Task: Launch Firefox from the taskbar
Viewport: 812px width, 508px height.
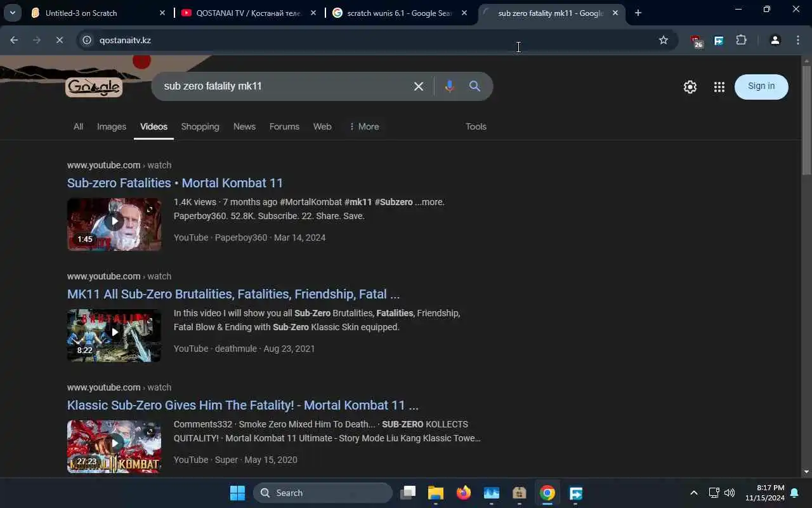Action: pyautogui.click(x=464, y=493)
